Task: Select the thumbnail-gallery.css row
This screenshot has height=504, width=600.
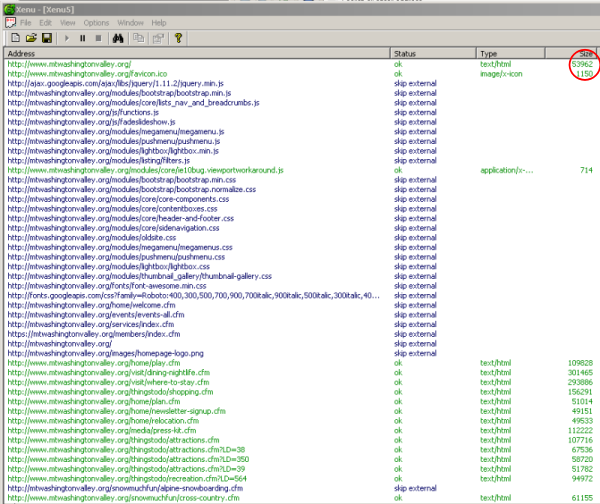Action: (300, 276)
